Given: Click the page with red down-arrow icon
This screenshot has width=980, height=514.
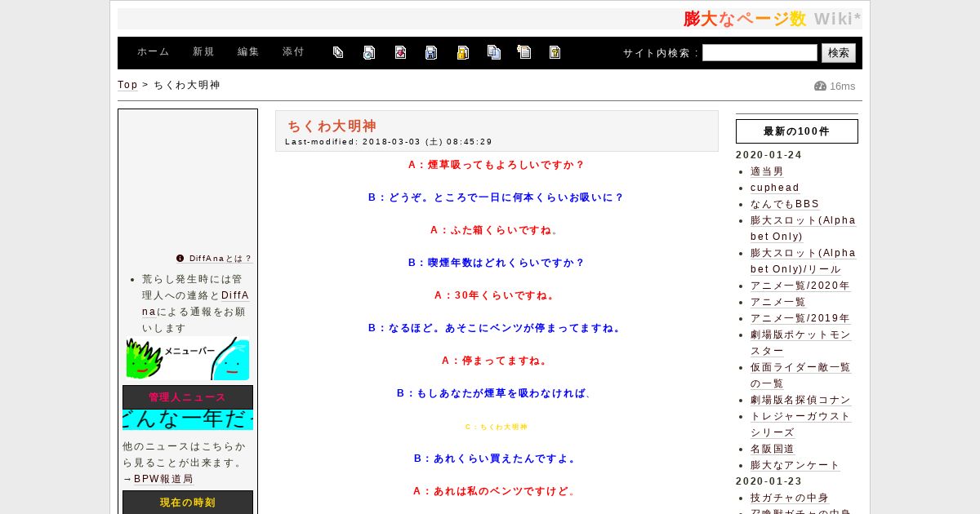Looking at the screenshot, I should [400, 52].
